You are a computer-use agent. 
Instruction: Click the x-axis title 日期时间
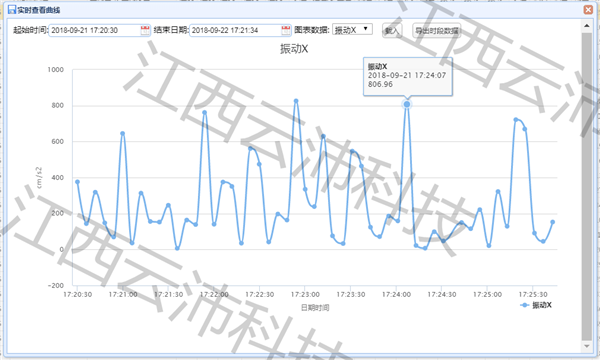(x=315, y=308)
